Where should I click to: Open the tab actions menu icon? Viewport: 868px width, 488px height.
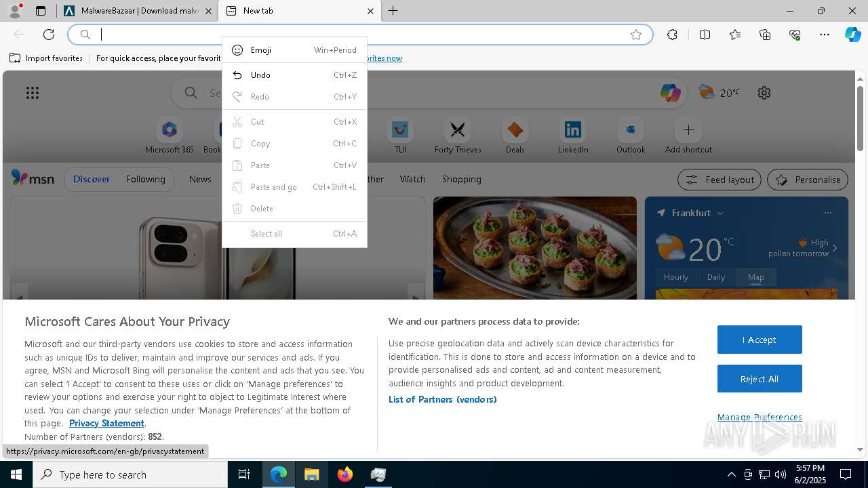click(x=41, y=11)
